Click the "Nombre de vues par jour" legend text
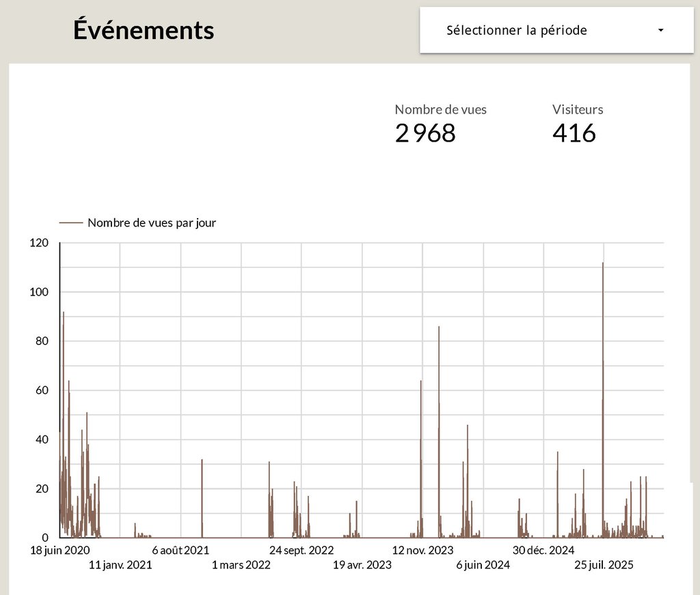The image size is (700, 595). click(x=152, y=223)
